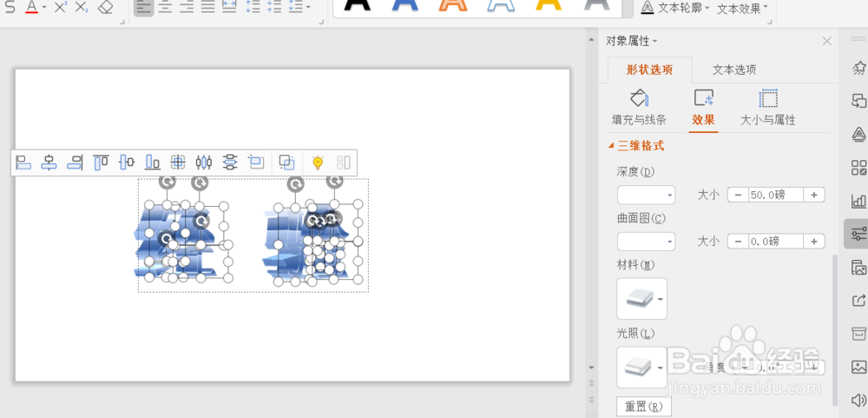Open the 填充与线条 section
The image size is (868, 418).
(639, 108)
